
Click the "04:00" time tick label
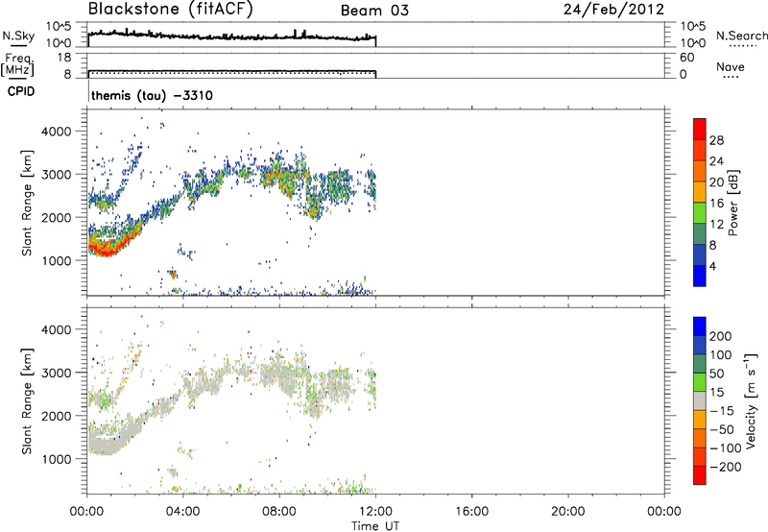click(x=182, y=512)
